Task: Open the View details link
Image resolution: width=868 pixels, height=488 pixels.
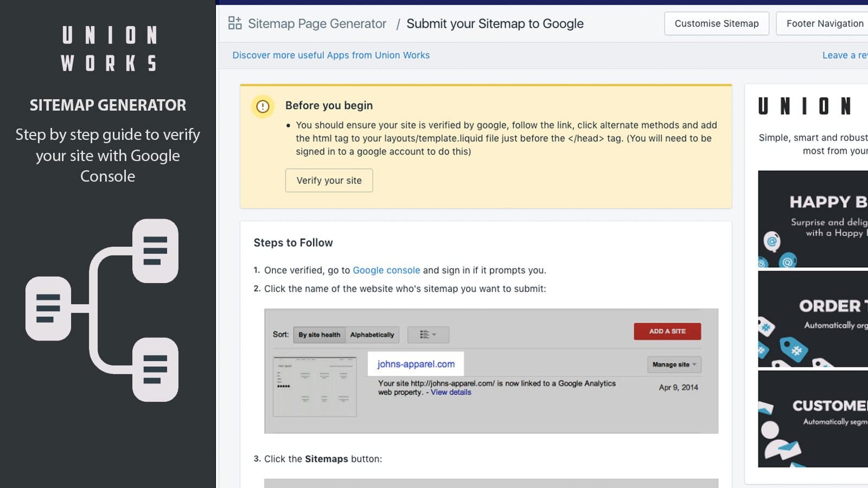Action: click(451, 392)
